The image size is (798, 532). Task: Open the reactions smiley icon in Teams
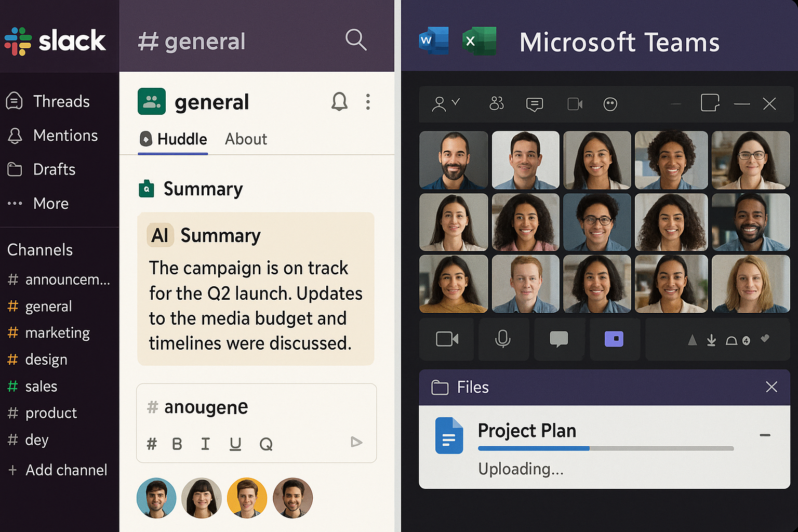610,104
